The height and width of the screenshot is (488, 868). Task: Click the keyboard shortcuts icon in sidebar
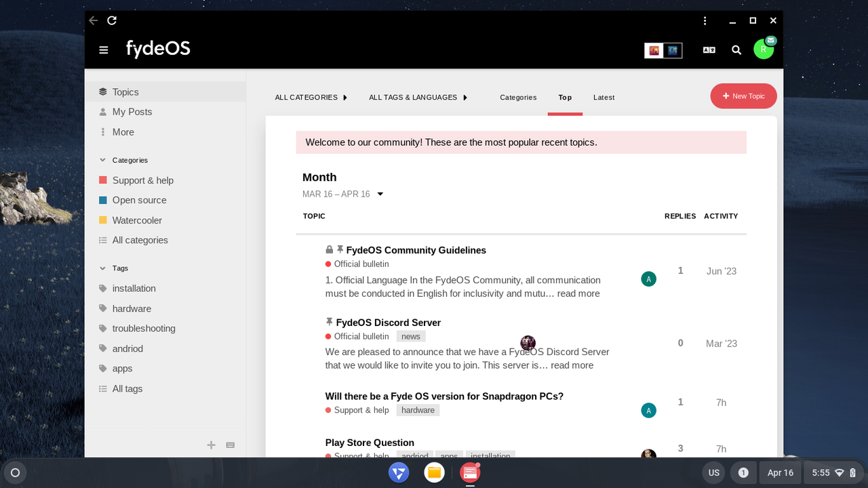pos(231,445)
